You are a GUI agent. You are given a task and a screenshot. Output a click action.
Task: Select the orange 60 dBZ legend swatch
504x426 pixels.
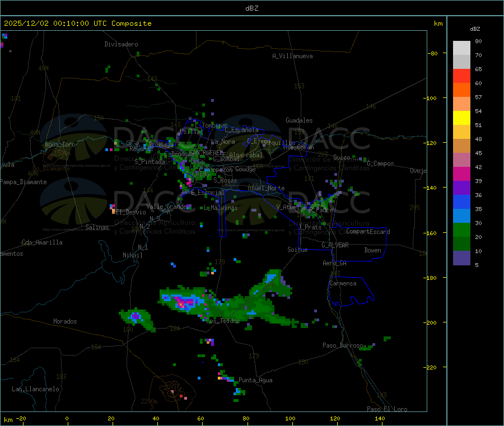click(x=461, y=90)
